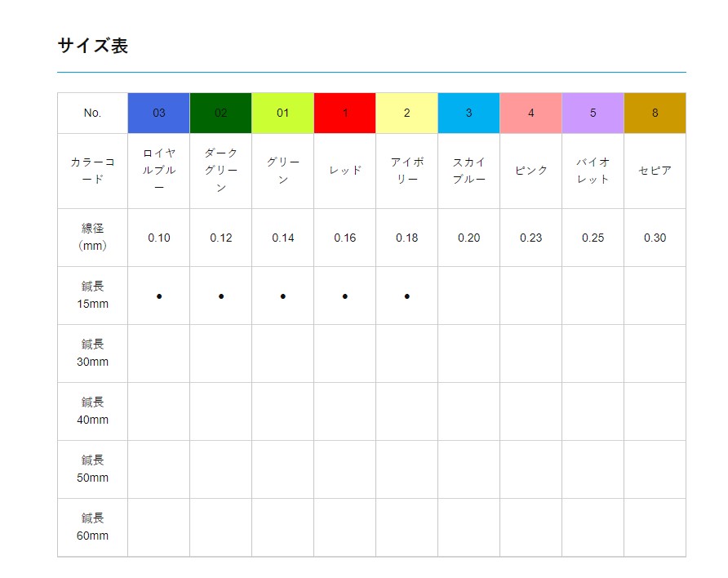The image size is (728, 578).
Task: Select the 0.30 wire diameter value
Action: [655, 238]
